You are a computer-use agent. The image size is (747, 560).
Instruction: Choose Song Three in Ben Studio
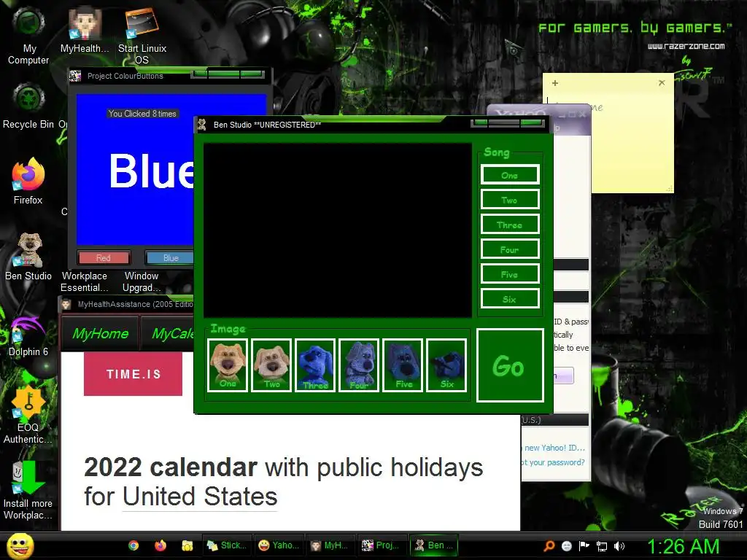pos(510,225)
